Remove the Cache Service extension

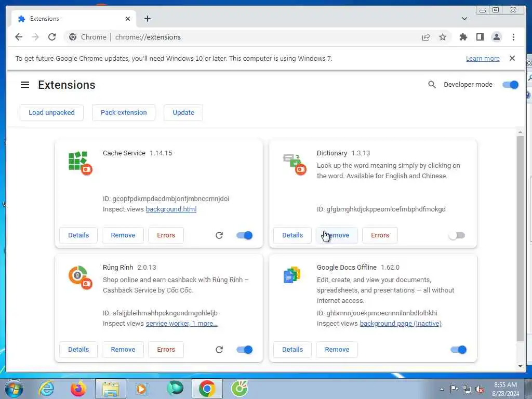click(x=123, y=235)
